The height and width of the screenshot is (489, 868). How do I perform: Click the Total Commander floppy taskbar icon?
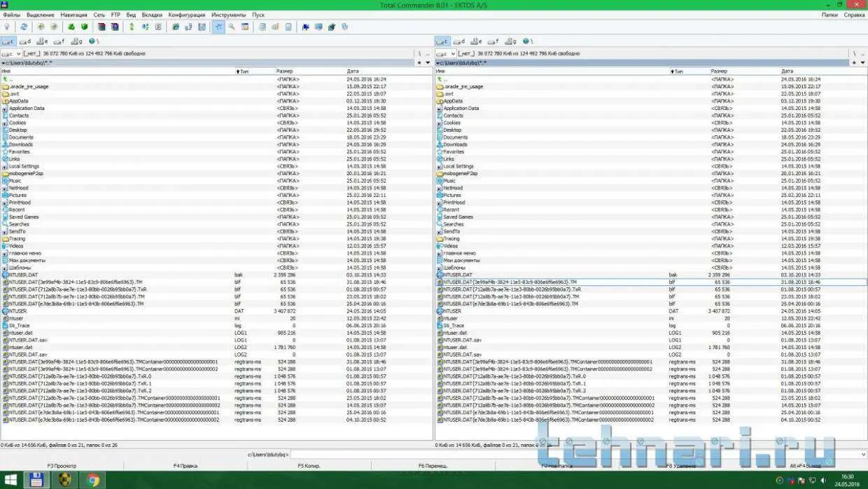(36, 481)
